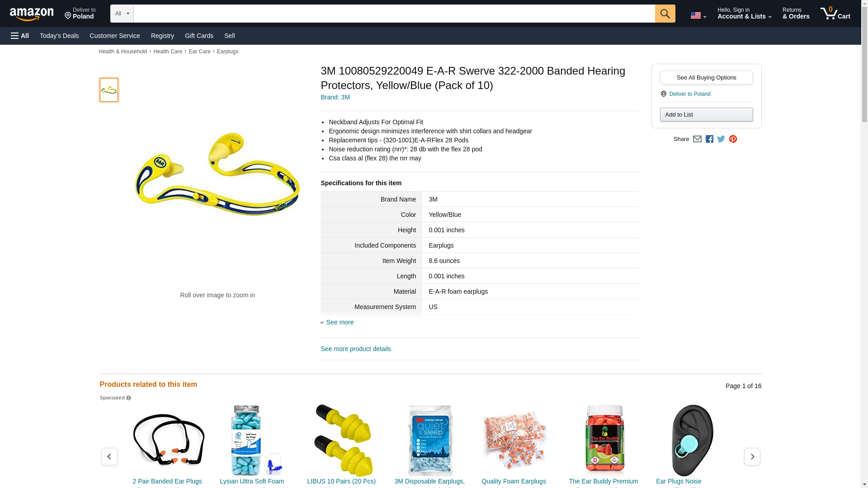Share product on Twitter icon
The width and height of the screenshot is (868, 488).
pos(721,139)
